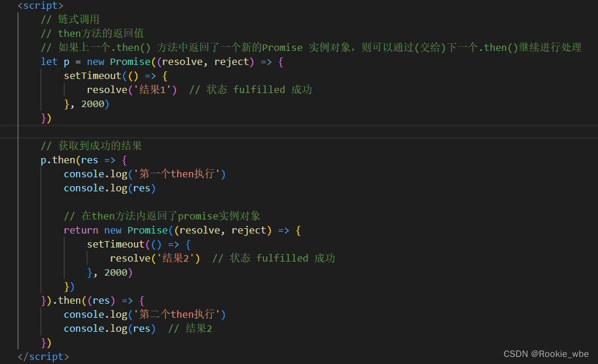Click the trailing comment '// 结果2'
The height and width of the screenshot is (364, 598).
coord(190,329)
